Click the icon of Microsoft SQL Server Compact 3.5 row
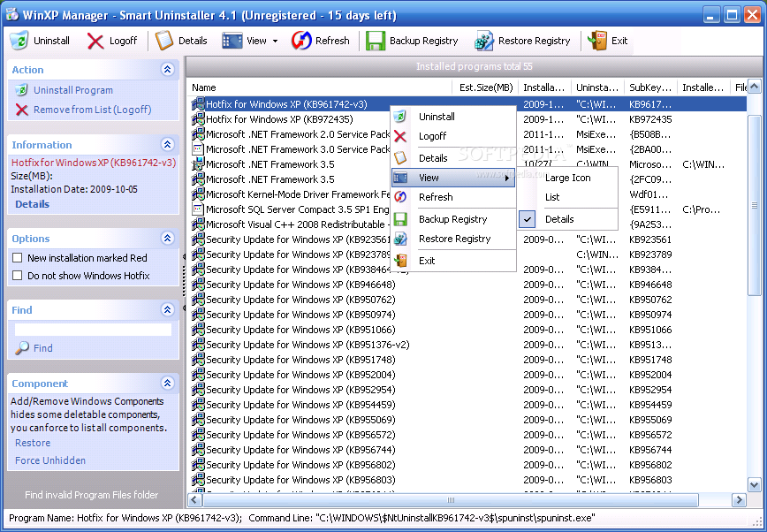The width and height of the screenshot is (767, 532). point(198,209)
